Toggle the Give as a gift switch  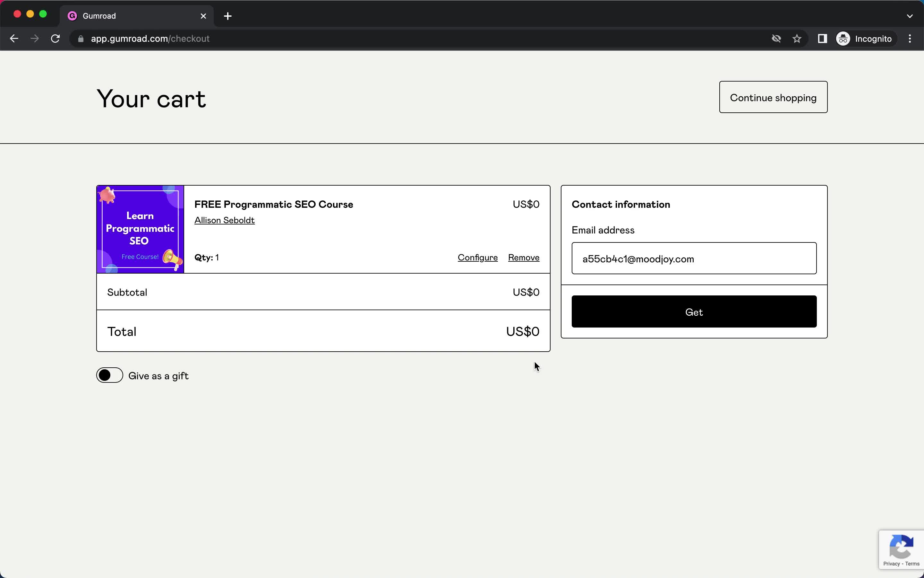click(110, 375)
